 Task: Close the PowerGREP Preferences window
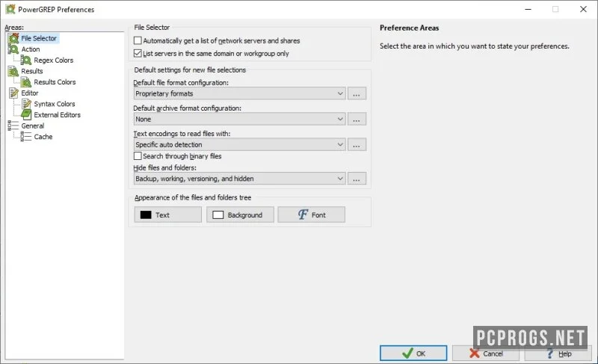(x=583, y=9)
